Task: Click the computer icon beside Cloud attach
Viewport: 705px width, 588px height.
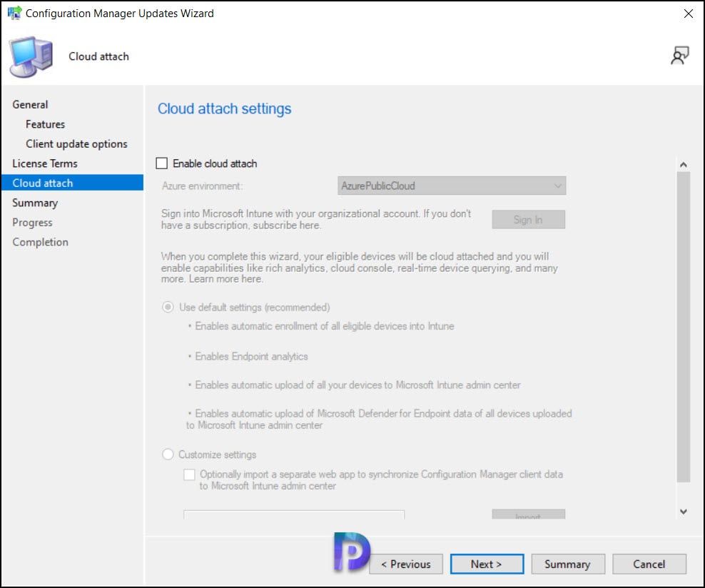Action: [x=31, y=56]
